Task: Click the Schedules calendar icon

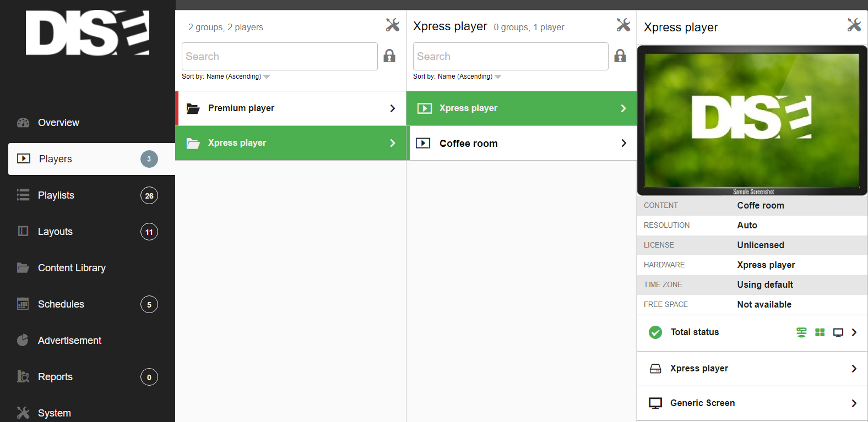Action: click(23, 304)
